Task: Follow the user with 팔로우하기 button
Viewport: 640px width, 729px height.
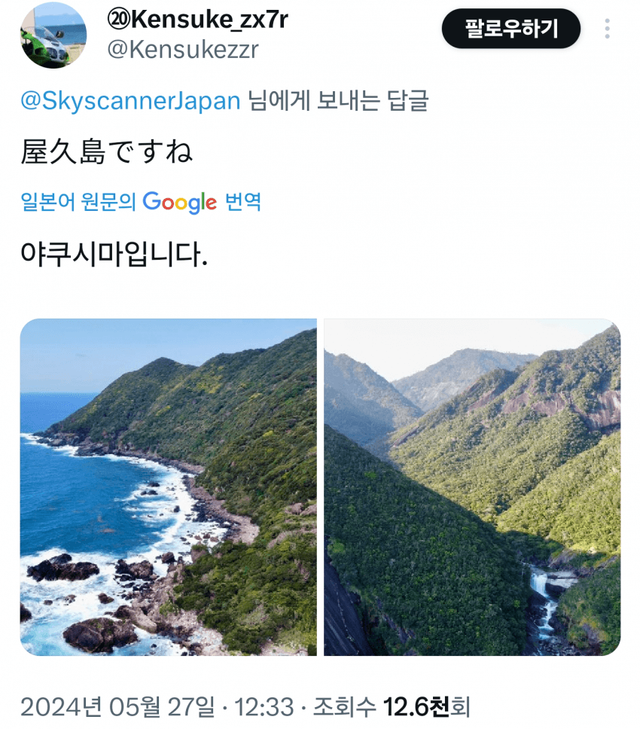Action: click(511, 29)
